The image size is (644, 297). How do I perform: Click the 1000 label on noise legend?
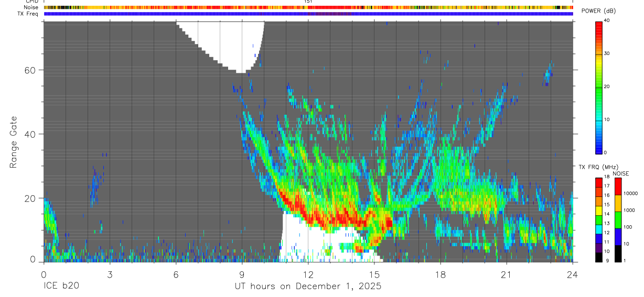[x=629, y=210]
